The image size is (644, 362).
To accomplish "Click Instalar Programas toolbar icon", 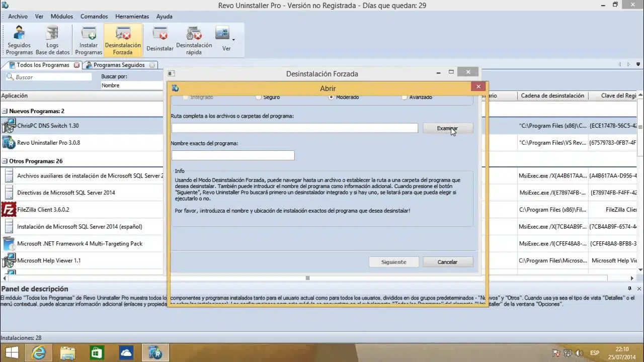I will [x=89, y=40].
